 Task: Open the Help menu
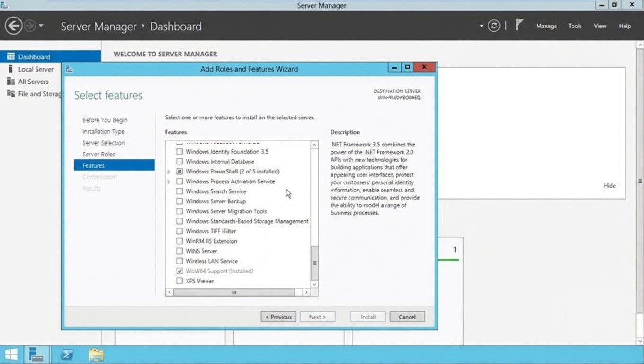coord(625,26)
